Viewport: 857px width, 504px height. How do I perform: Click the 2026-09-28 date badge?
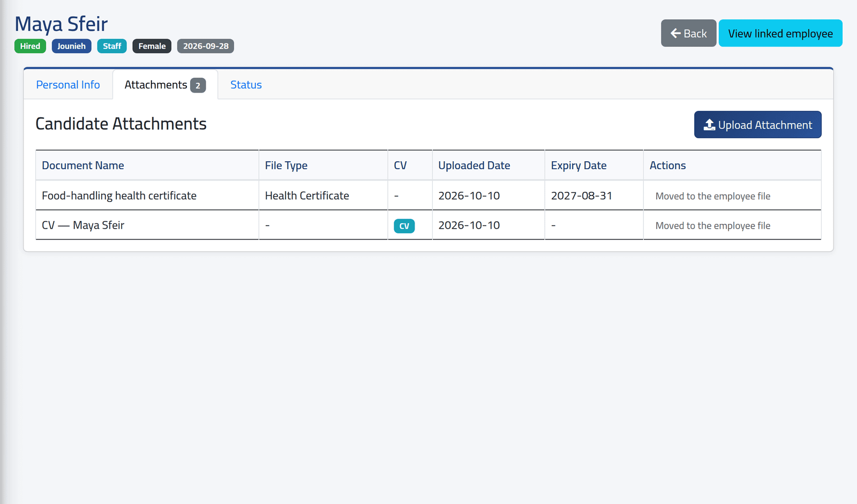click(x=206, y=46)
